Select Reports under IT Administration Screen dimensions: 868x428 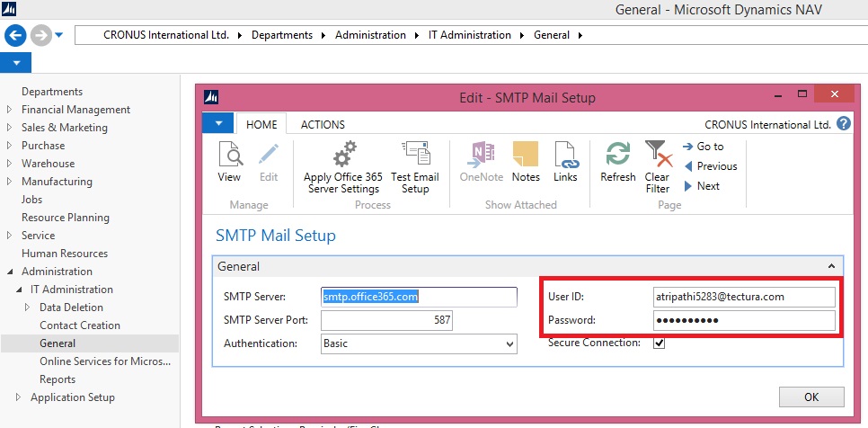tap(58, 379)
